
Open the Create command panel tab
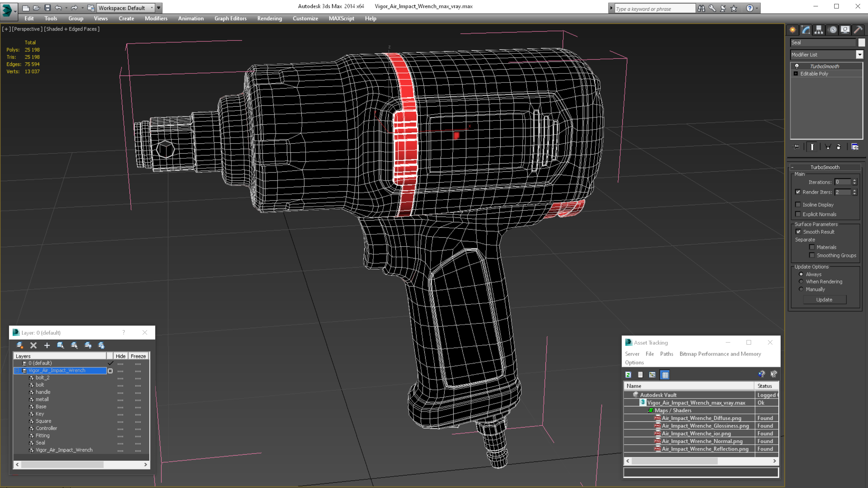pyautogui.click(x=793, y=30)
